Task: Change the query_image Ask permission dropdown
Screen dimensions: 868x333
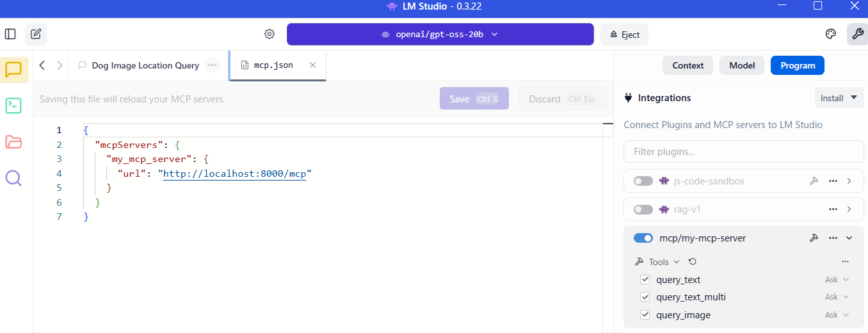Action: 837,315
